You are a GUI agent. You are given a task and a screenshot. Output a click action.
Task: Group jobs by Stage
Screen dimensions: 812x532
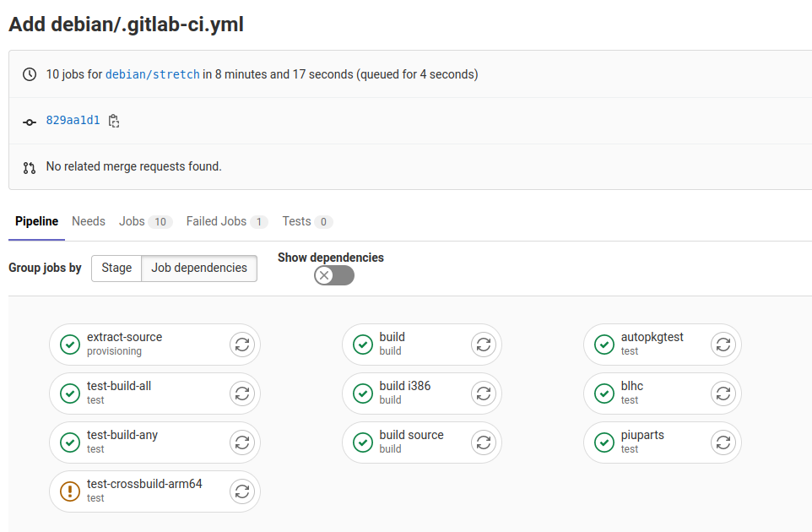[116, 268]
